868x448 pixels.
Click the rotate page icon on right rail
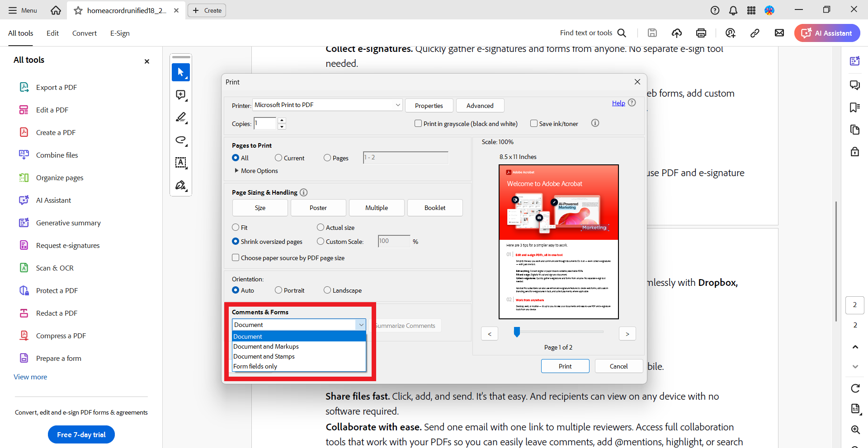click(x=855, y=388)
